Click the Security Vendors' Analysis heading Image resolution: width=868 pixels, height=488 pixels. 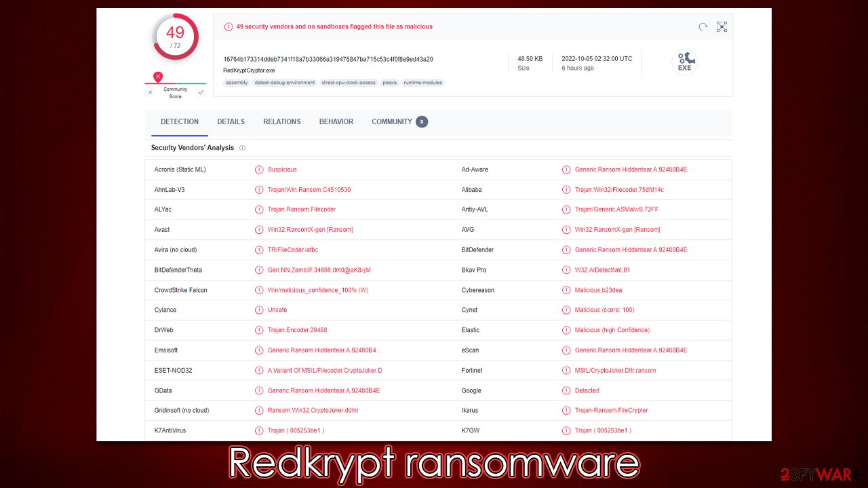193,148
